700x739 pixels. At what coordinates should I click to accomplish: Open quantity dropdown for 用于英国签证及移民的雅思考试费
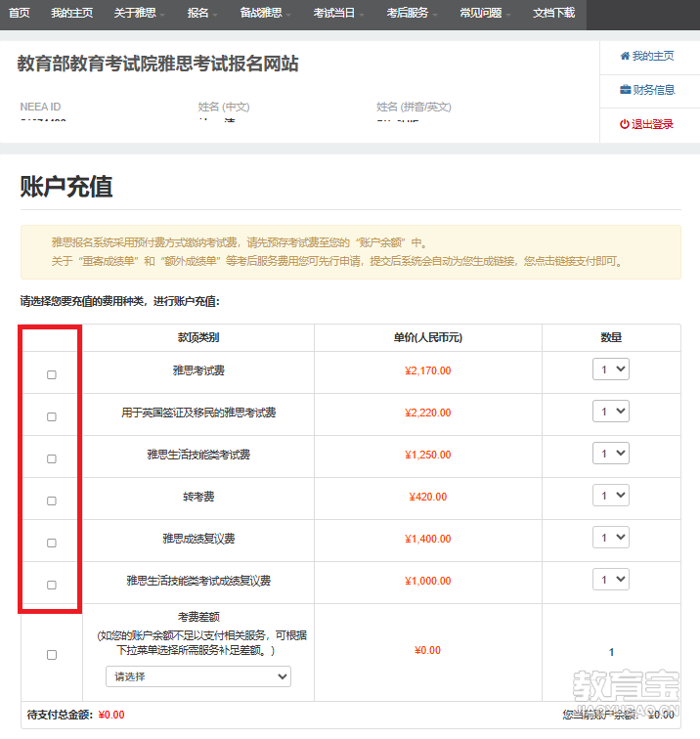tap(611, 411)
